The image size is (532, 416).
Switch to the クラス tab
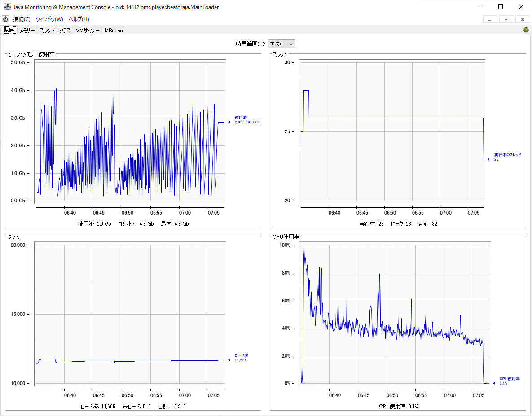pyautogui.click(x=65, y=30)
